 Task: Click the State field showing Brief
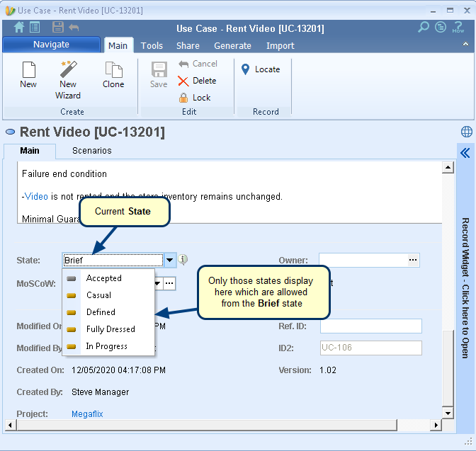(113, 260)
